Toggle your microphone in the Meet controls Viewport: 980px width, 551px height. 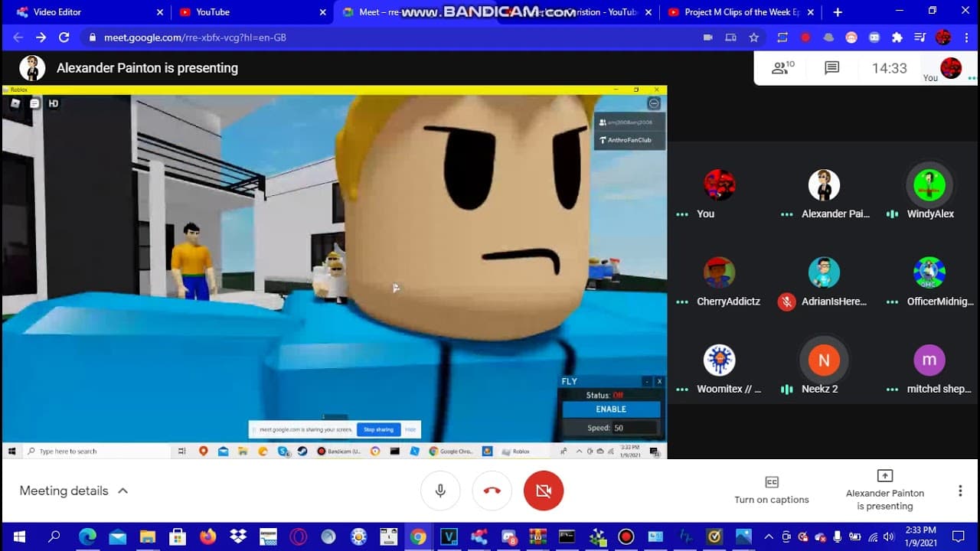click(x=440, y=491)
